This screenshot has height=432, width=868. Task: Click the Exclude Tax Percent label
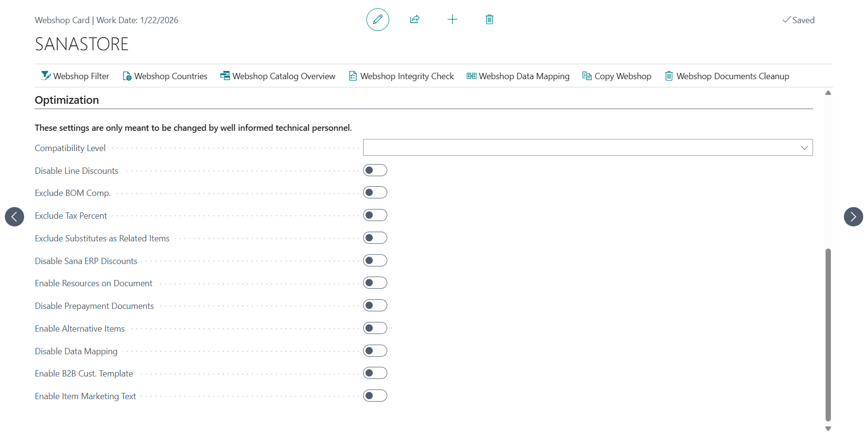[x=71, y=216]
